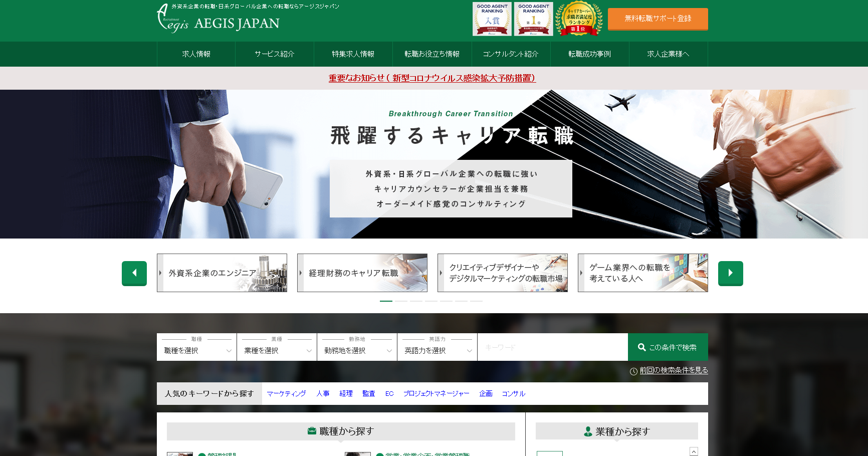Viewport: 868px width, 456px height.
Task: Open the 勤務地を選択 dropdown
Action: 357,350
